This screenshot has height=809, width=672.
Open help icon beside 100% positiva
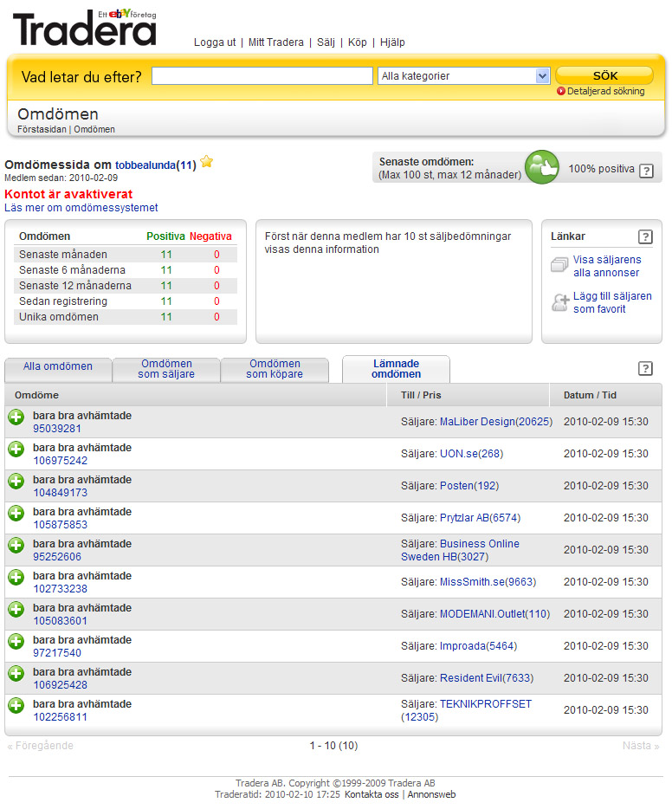pos(646,171)
